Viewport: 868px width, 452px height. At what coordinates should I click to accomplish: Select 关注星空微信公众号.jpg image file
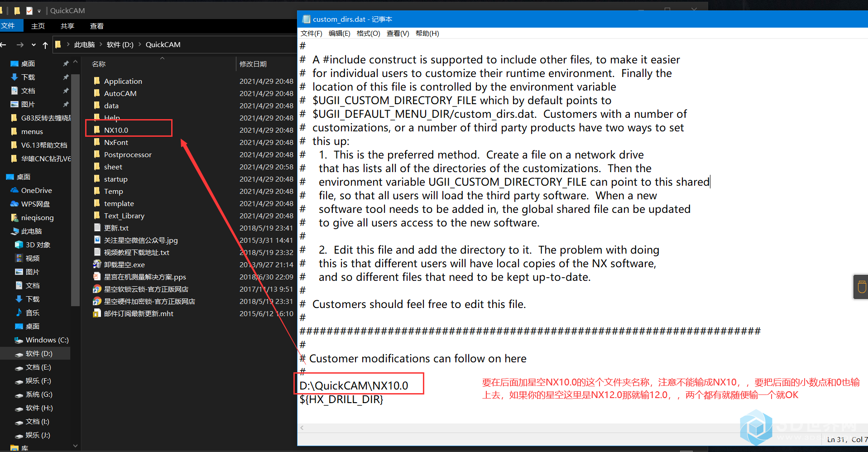(x=141, y=240)
